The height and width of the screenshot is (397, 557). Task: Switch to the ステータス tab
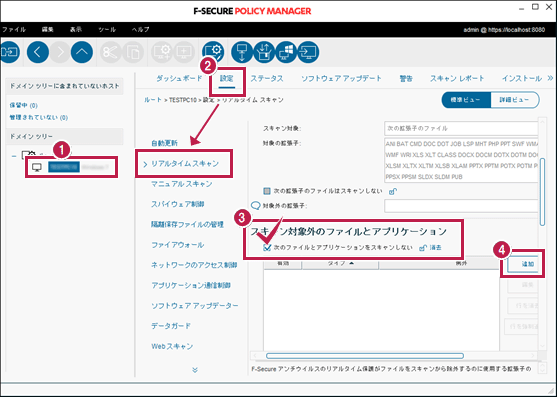267,78
